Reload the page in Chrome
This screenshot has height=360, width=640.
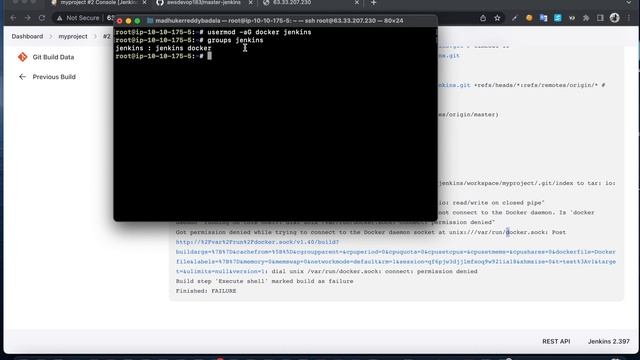coord(42,18)
